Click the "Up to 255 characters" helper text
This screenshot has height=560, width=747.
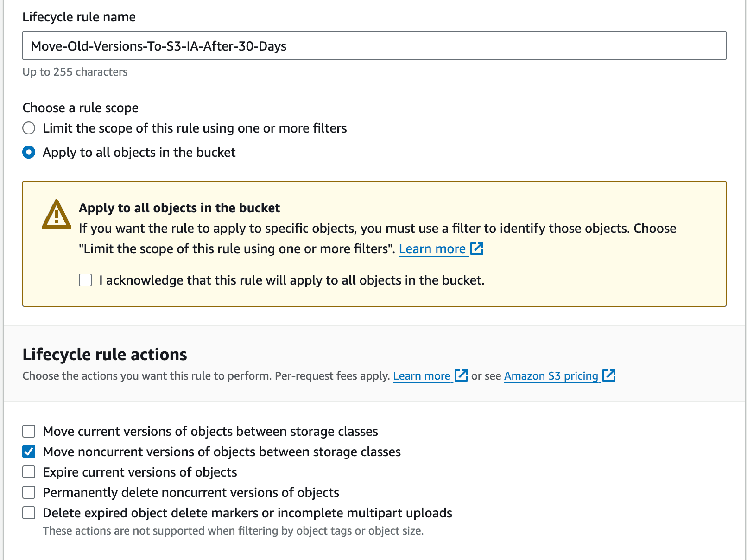[75, 72]
